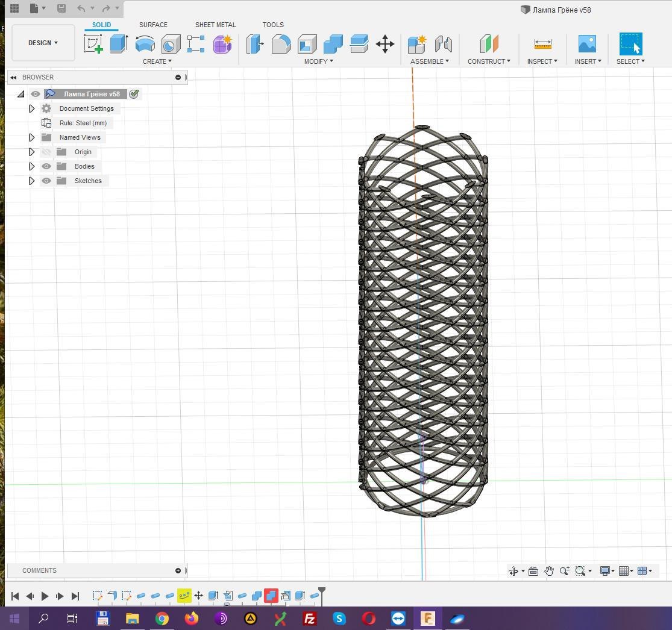This screenshot has width=672, height=630.
Task: Click the Zoom magnifier tool
Action: tap(565, 571)
